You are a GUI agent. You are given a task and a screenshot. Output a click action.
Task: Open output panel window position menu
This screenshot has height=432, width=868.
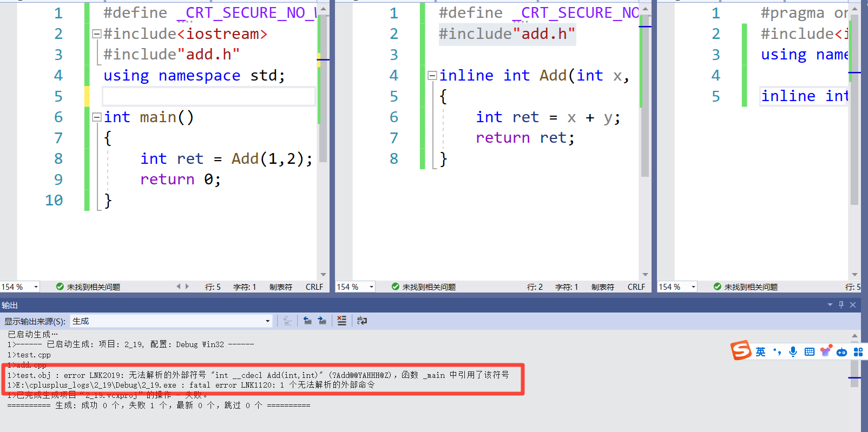coord(830,305)
